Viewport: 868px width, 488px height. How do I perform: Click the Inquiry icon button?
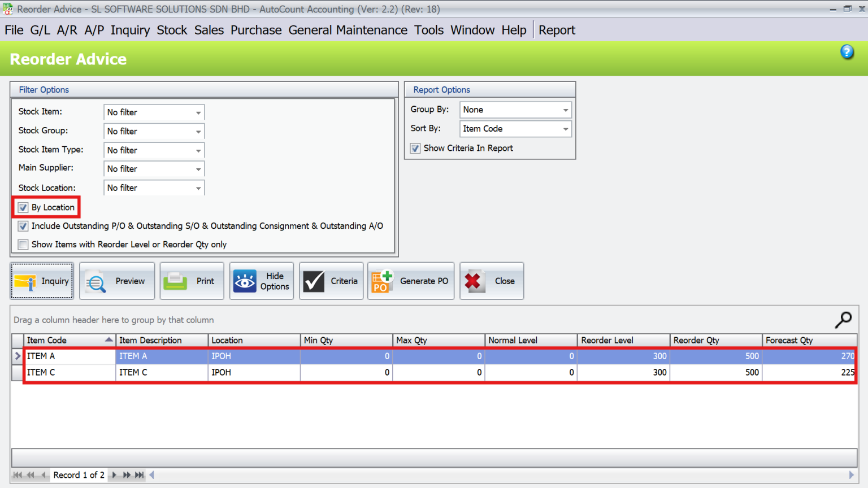[x=42, y=281]
